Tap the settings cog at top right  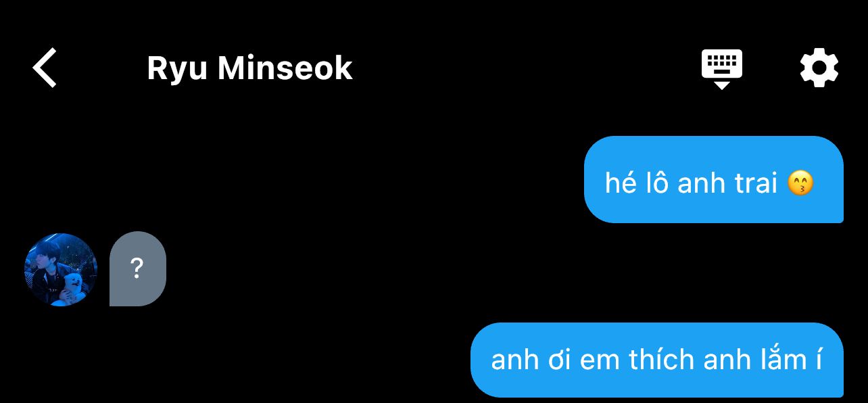(819, 68)
